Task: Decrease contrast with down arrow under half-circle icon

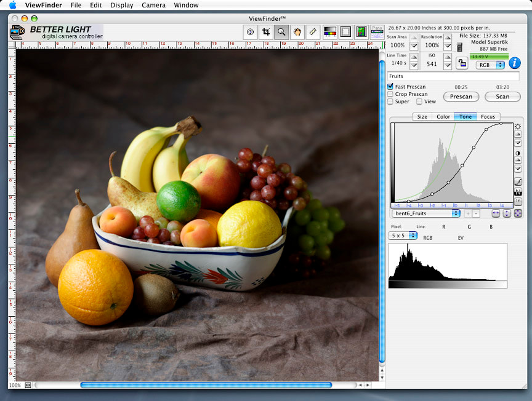Action: point(518,169)
